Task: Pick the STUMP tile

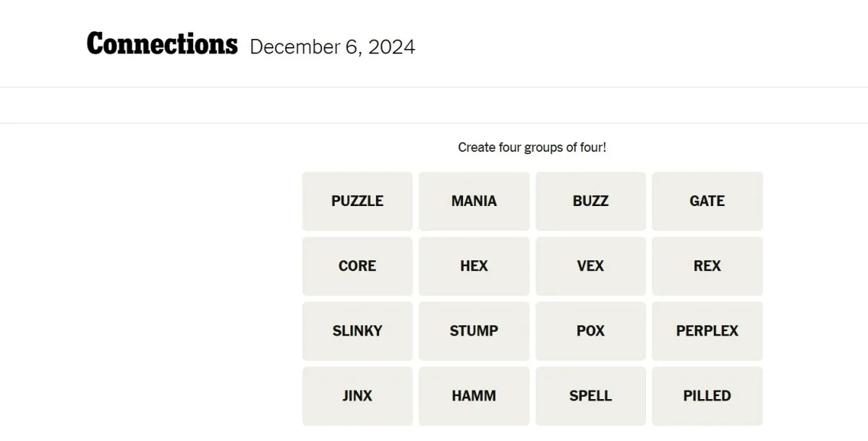Action: (474, 331)
